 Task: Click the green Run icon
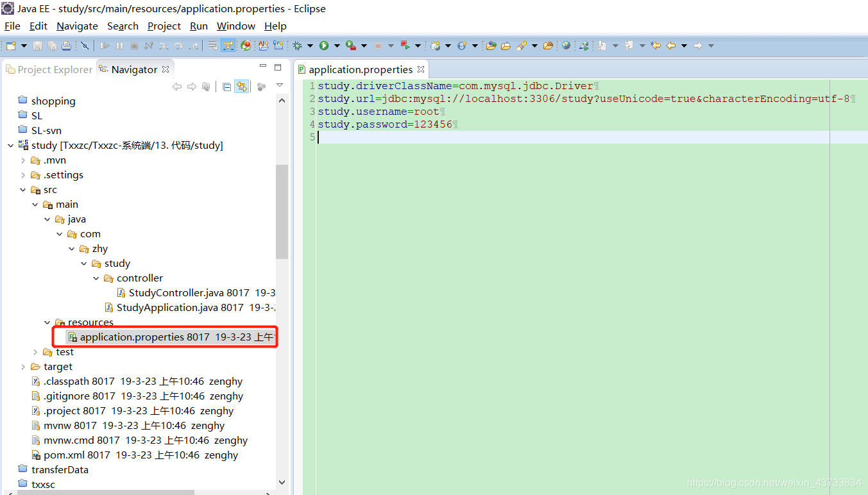pos(324,46)
